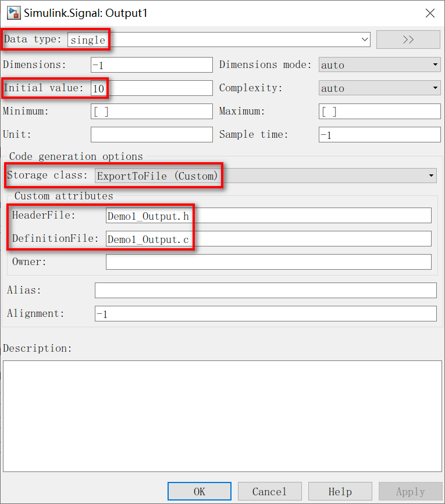The height and width of the screenshot is (504, 445).
Task: Show the data type assistant with >> button
Action: point(408,40)
